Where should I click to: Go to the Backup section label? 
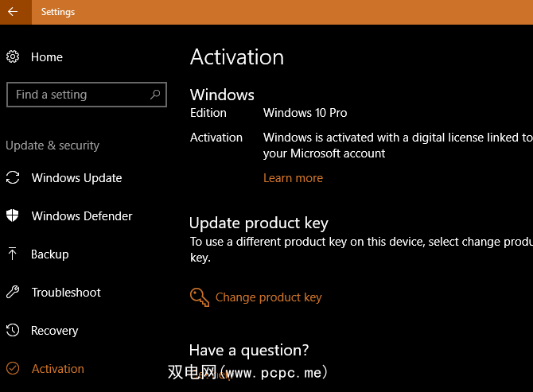(x=50, y=254)
